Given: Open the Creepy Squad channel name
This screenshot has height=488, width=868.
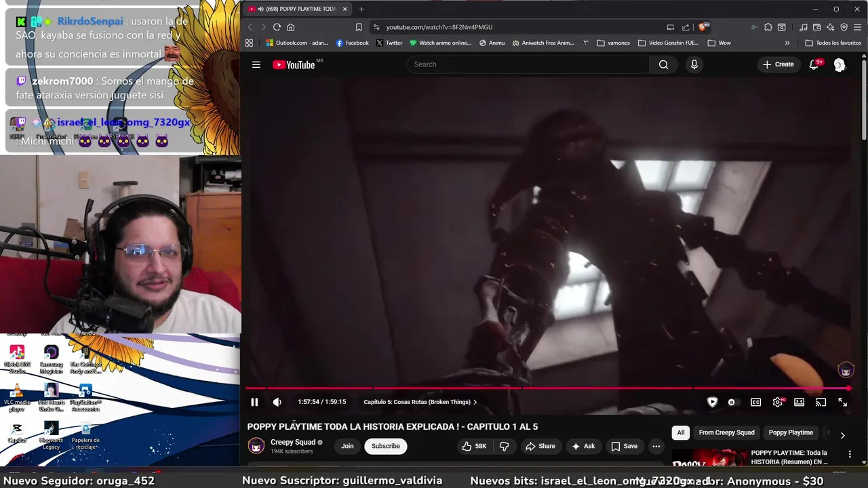Looking at the screenshot, I should (293, 442).
